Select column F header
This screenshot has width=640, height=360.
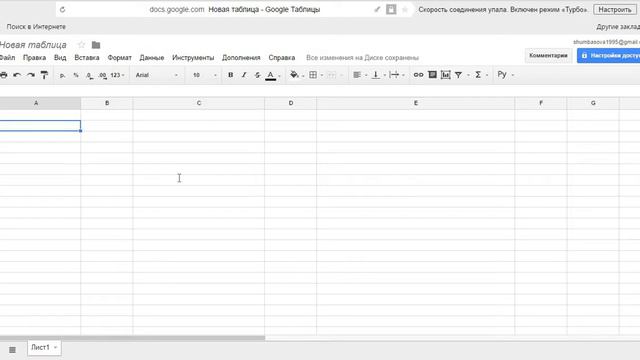pyautogui.click(x=541, y=103)
